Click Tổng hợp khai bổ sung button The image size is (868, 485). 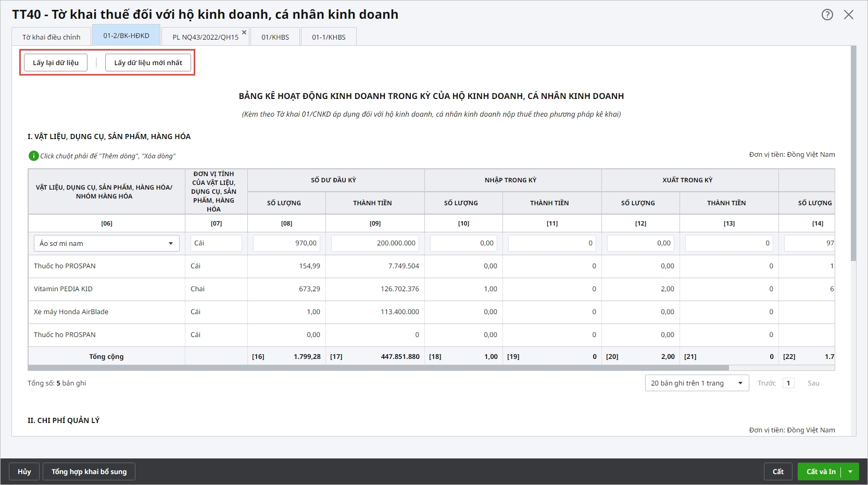[89, 471]
